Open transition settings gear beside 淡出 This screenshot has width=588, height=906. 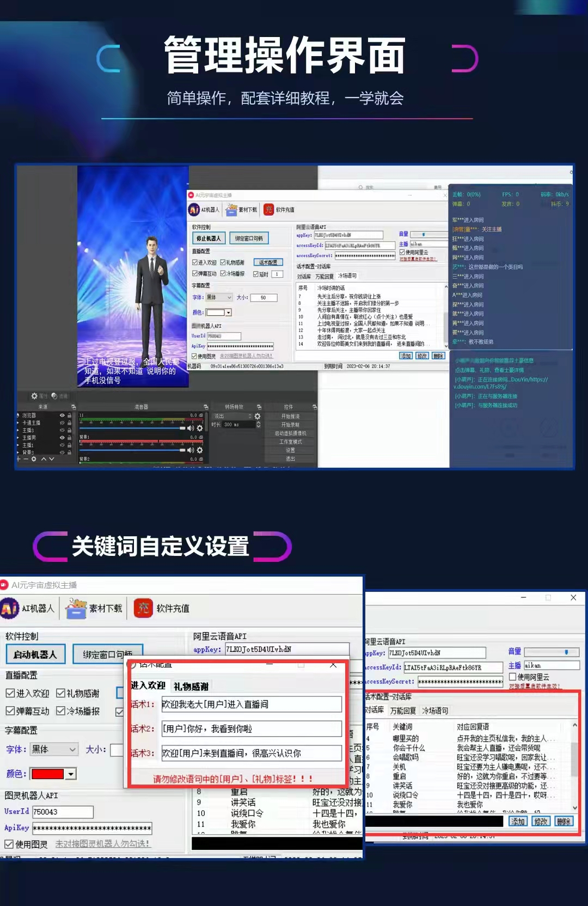(257, 416)
